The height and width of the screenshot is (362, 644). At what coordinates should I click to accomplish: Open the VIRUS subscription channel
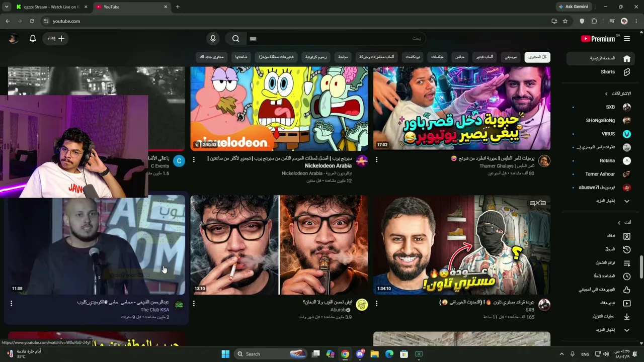pos(600,134)
